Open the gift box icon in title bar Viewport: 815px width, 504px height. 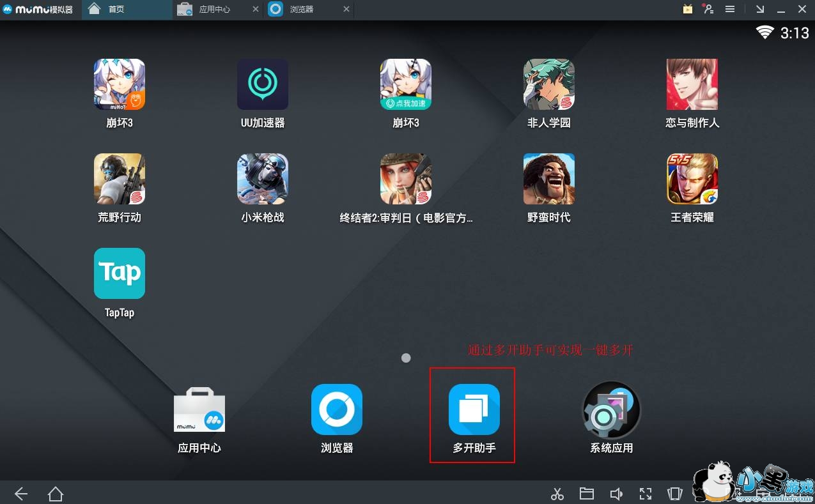pos(688,9)
